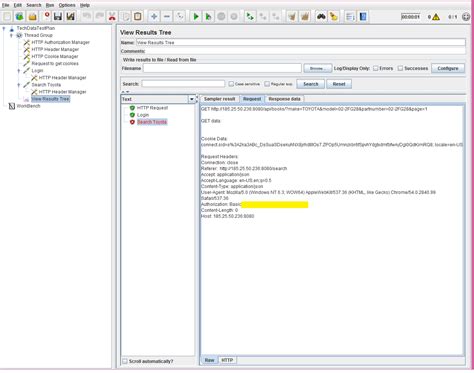Collapse the Login sampler node
Screen dimensions: 474x373
coord(19,71)
